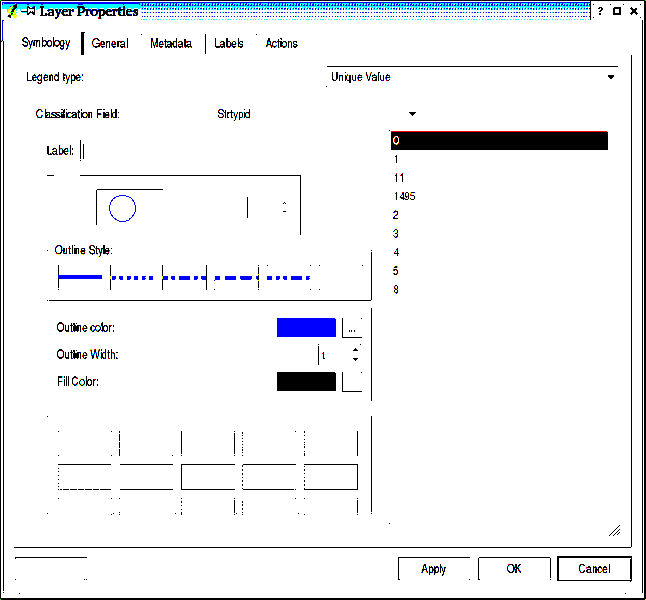This screenshot has width=646, height=600.
Task: Adjust the Outline Width spinner arrows
Action: (355, 354)
